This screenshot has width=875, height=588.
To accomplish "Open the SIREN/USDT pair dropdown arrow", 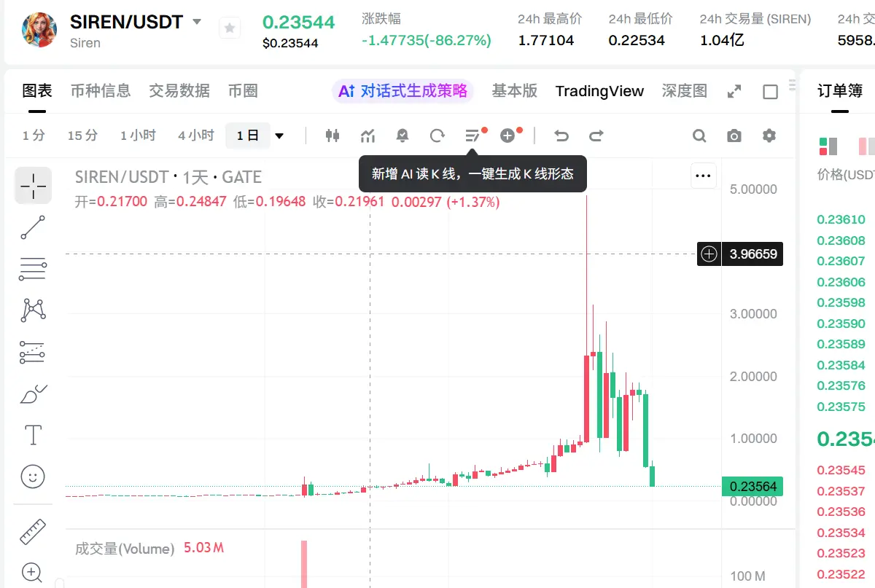I will pos(197,22).
